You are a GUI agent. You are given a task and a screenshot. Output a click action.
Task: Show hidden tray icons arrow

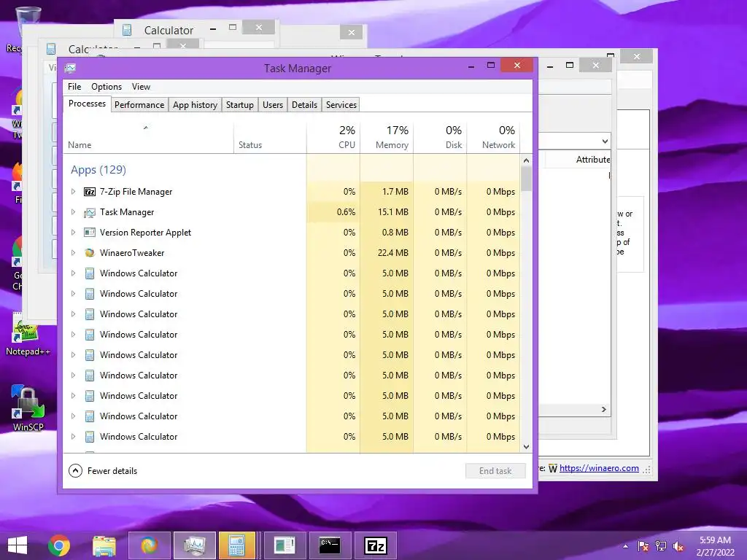625,546
